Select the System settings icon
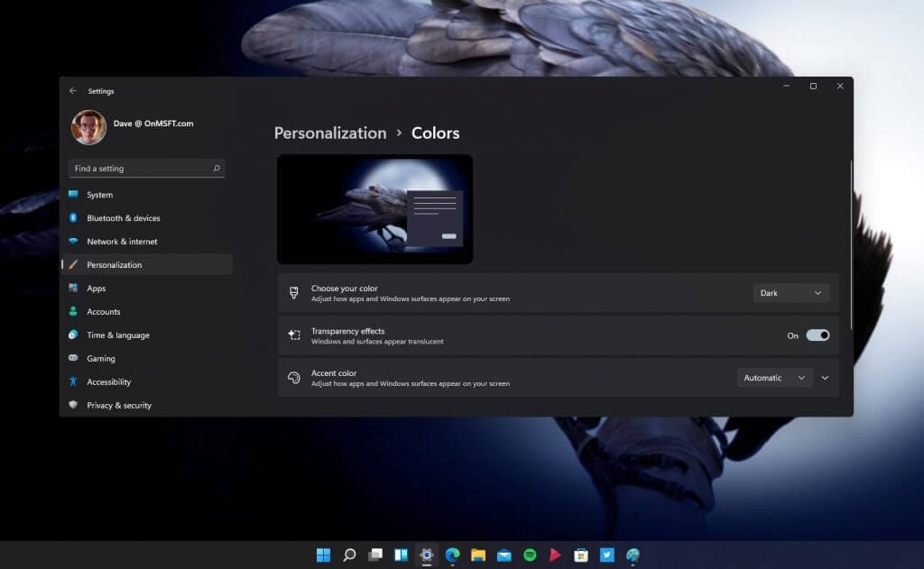924x569 pixels. [80, 195]
